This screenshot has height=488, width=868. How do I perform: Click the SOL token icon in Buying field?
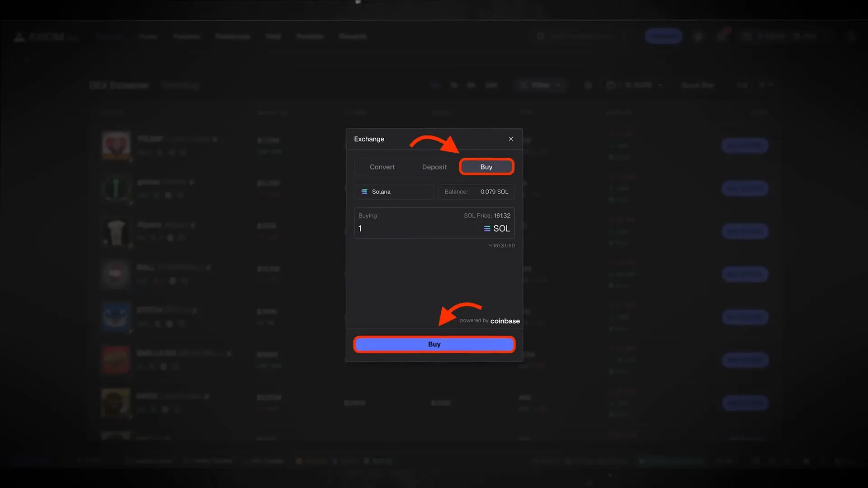[x=486, y=229]
